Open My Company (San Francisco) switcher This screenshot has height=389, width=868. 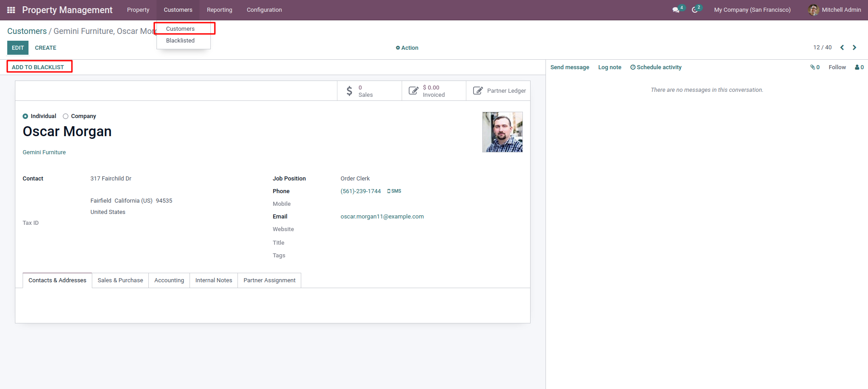(752, 10)
